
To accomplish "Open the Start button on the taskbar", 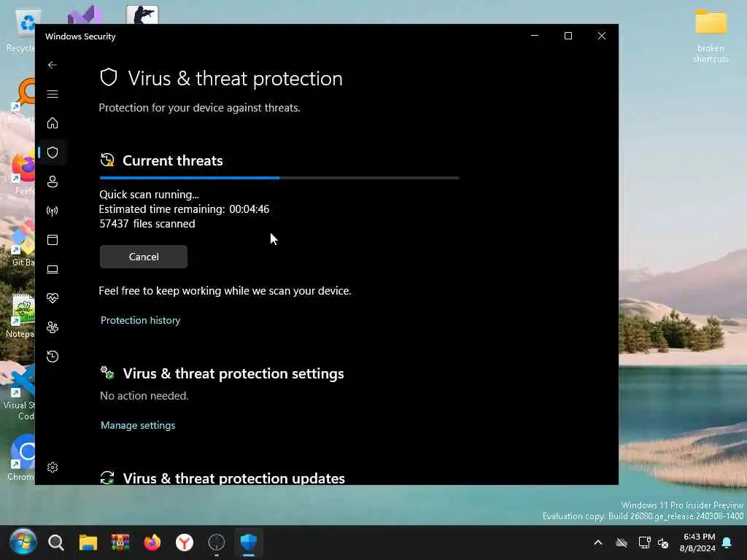I will pos(23,542).
